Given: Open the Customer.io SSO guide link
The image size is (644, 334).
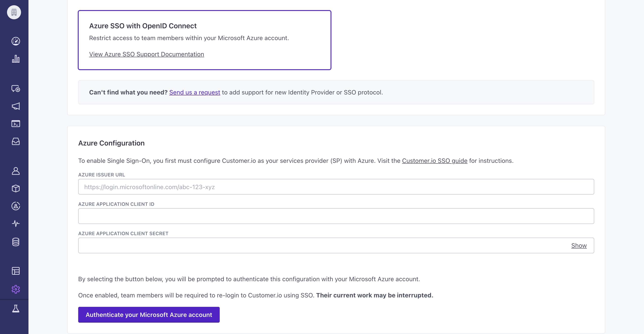Looking at the screenshot, I should pos(435,161).
